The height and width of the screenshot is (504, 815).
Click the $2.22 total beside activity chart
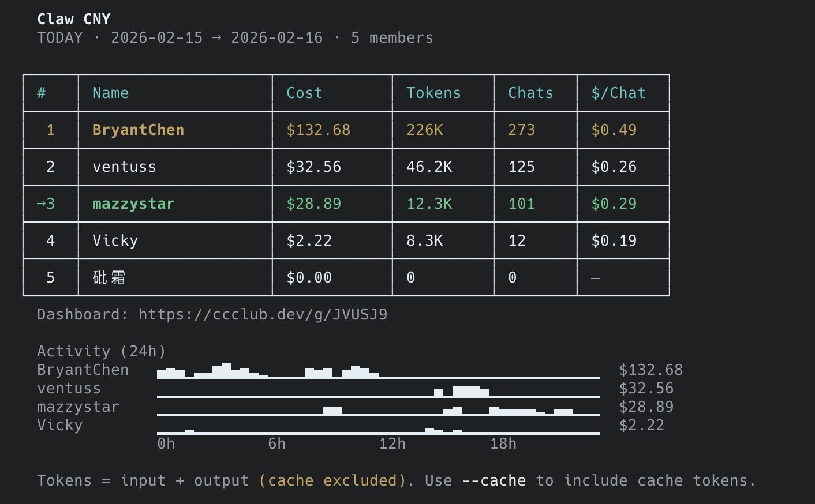pyautogui.click(x=642, y=425)
